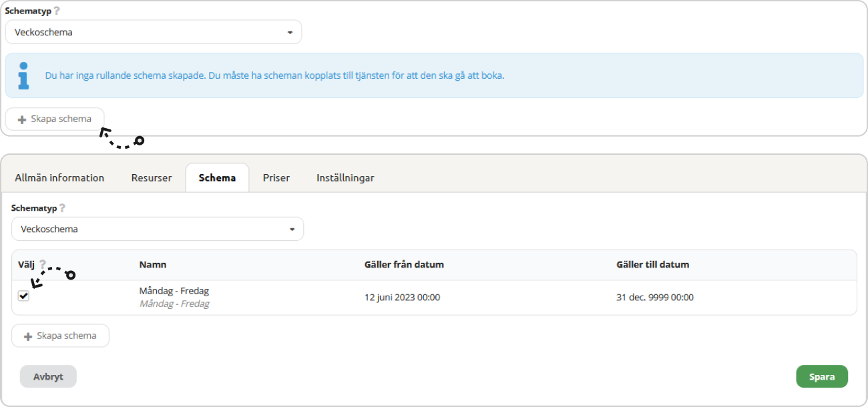Expand the Veckoschema dropdown under the Schema tab

pos(157,229)
